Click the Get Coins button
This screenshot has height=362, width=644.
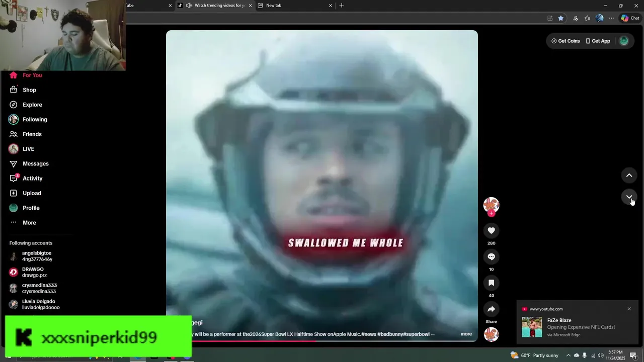pyautogui.click(x=566, y=41)
